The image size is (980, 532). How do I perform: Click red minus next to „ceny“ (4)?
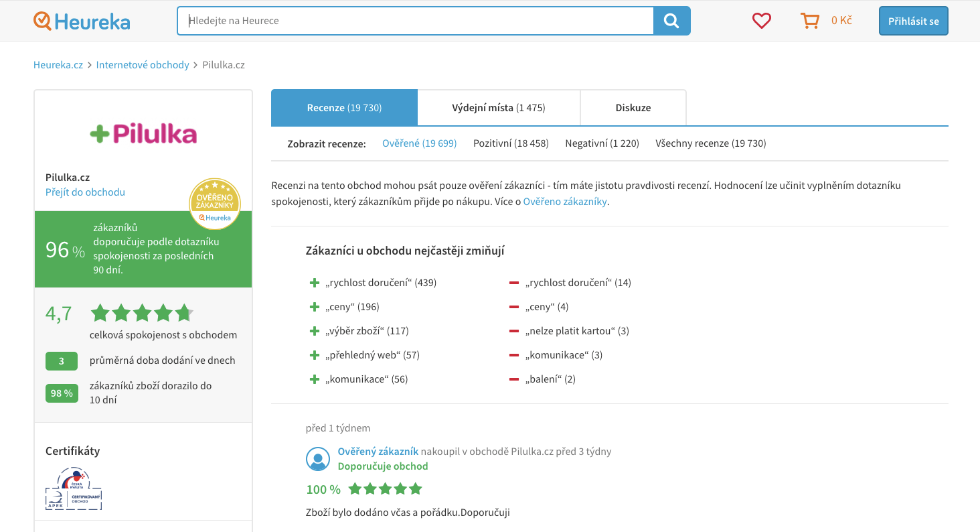514,307
